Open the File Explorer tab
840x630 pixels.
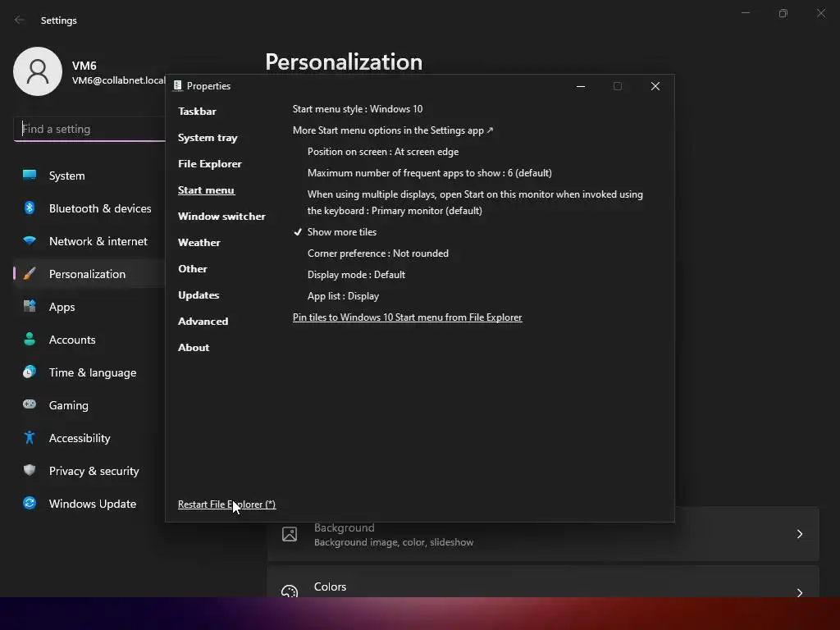210,164
